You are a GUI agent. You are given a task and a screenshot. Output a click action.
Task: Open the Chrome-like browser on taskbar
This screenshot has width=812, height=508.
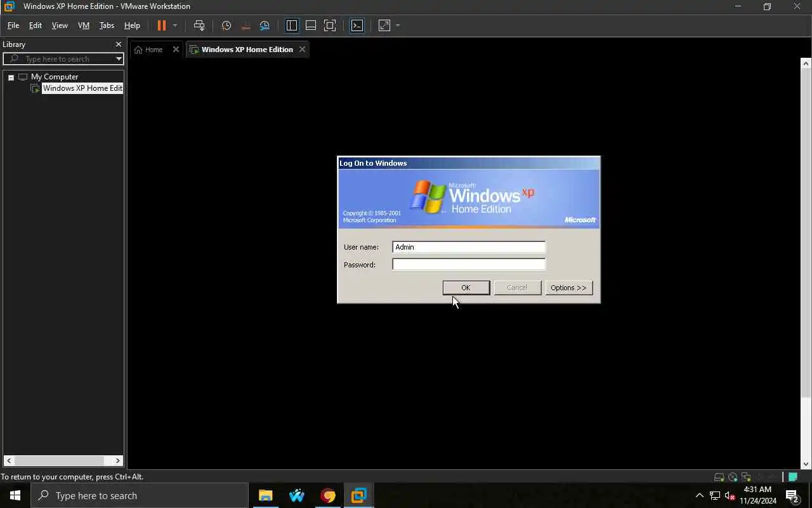coord(327,495)
